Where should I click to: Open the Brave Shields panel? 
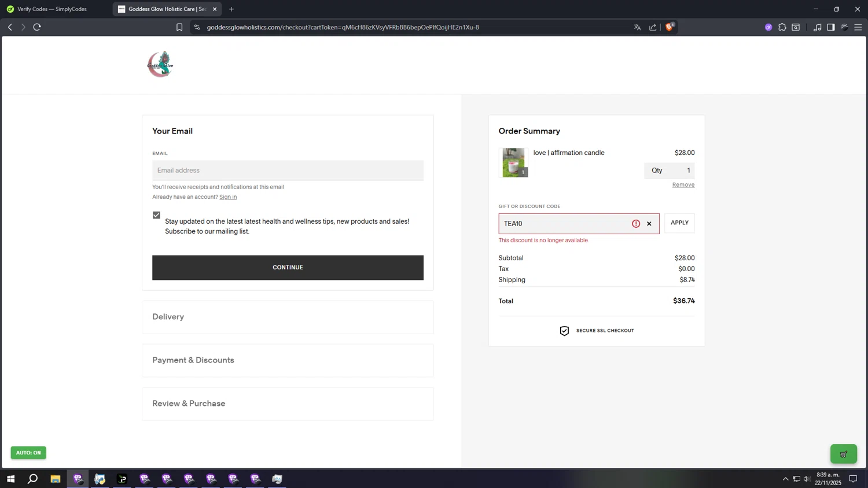(x=670, y=27)
